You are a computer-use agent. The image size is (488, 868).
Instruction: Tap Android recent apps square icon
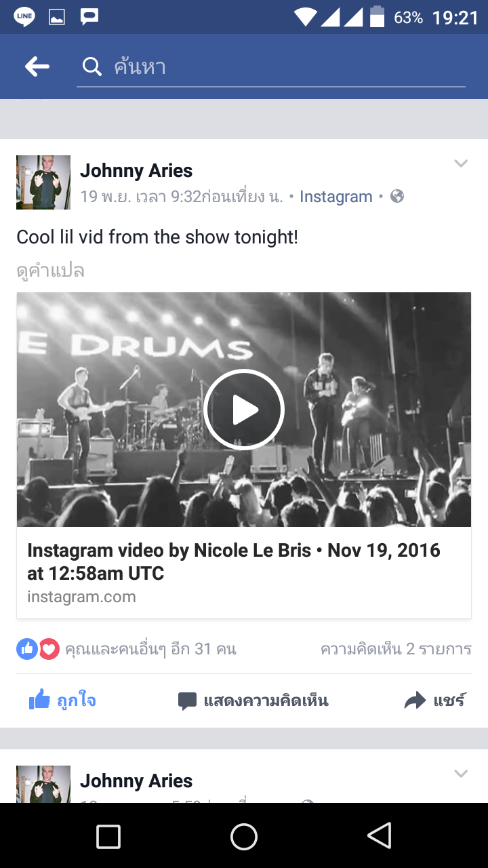click(108, 836)
